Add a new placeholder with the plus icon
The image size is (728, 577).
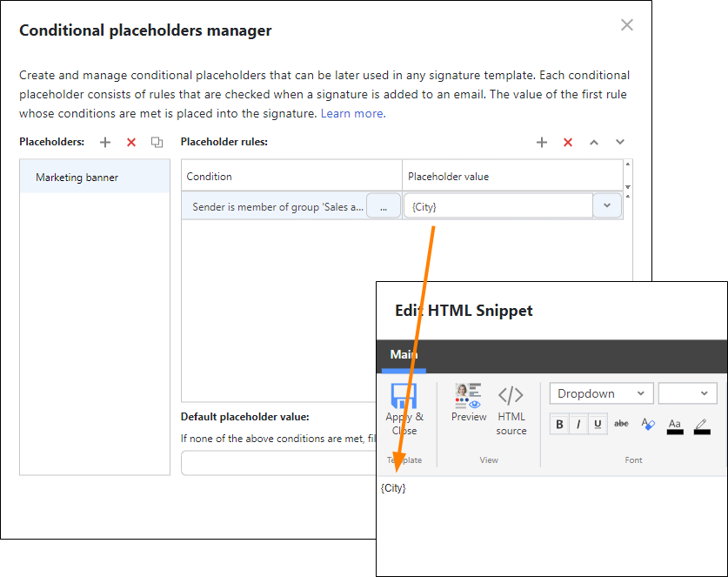[105, 142]
